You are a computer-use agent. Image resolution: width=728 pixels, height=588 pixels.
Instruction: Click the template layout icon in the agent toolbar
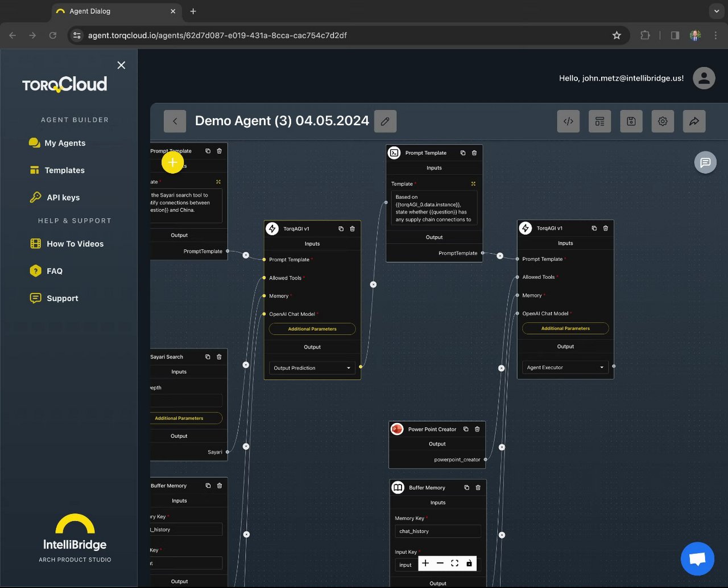(599, 121)
